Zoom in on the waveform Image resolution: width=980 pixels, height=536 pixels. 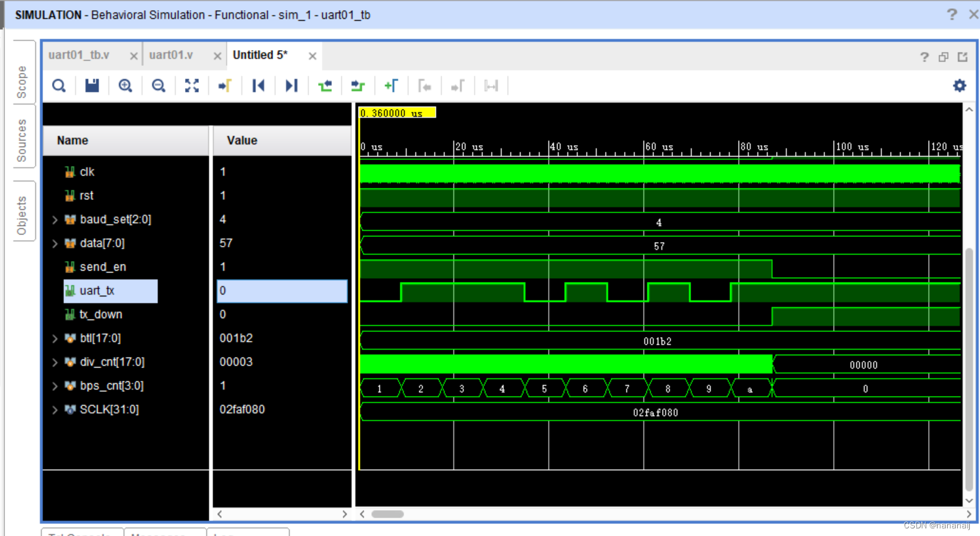pyautogui.click(x=125, y=86)
